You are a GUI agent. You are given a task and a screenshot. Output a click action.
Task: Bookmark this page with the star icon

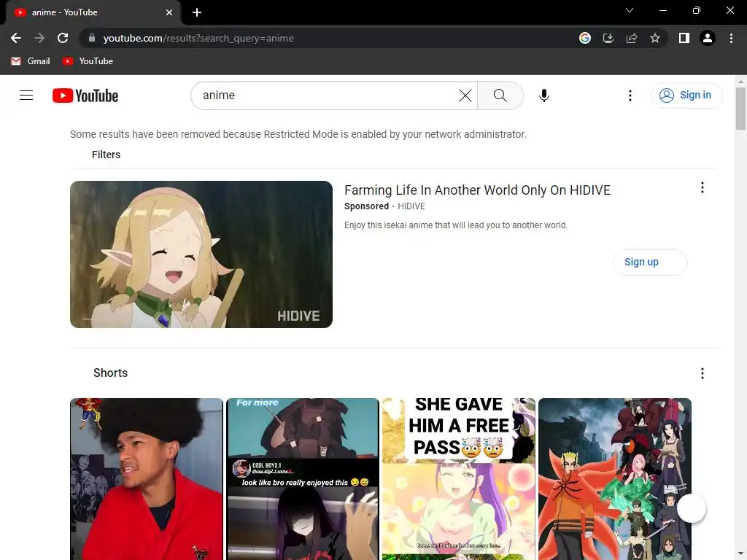[x=655, y=38]
